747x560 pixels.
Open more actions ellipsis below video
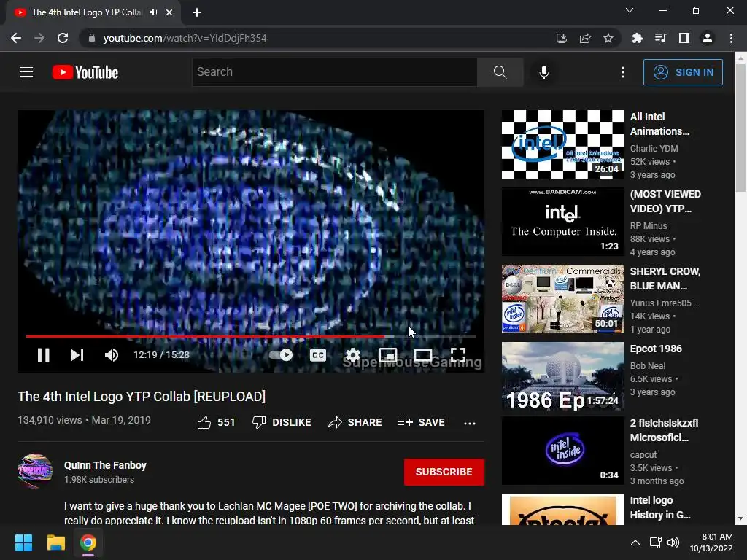point(470,423)
